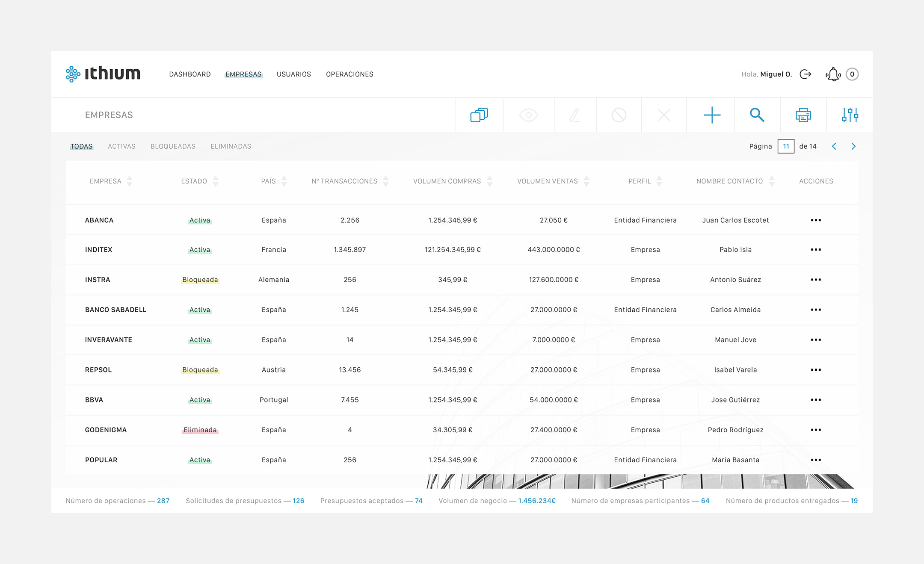The image size is (924, 564).
Task: Go to previous page arrow
Action: click(x=834, y=146)
